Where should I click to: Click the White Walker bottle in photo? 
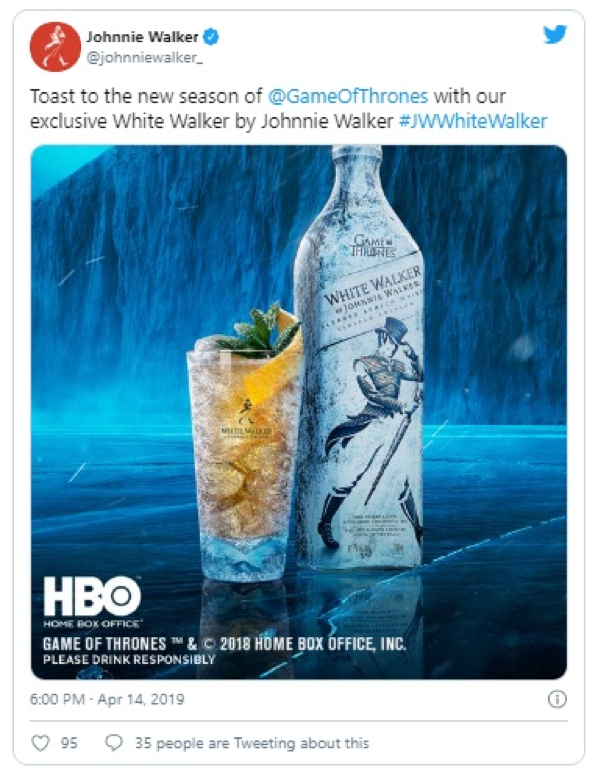tap(359, 356)
